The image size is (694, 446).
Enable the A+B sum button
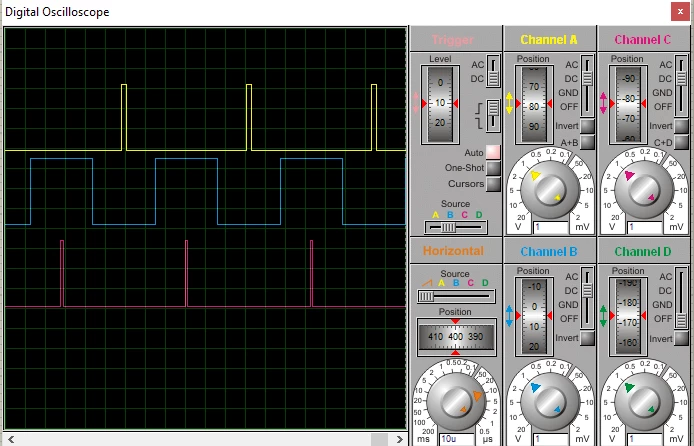(587, 142)
